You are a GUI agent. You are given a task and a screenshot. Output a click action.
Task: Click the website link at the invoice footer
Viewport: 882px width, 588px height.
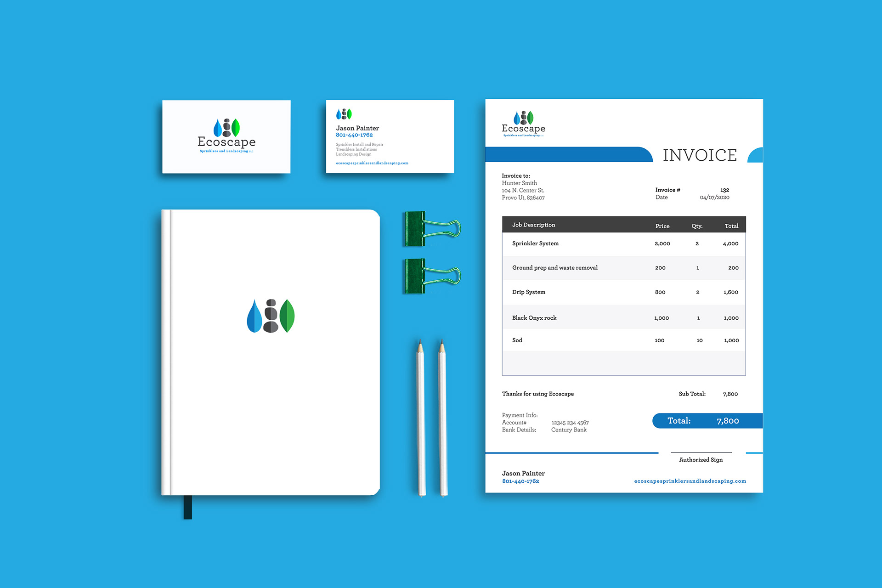tap(690, 481)
